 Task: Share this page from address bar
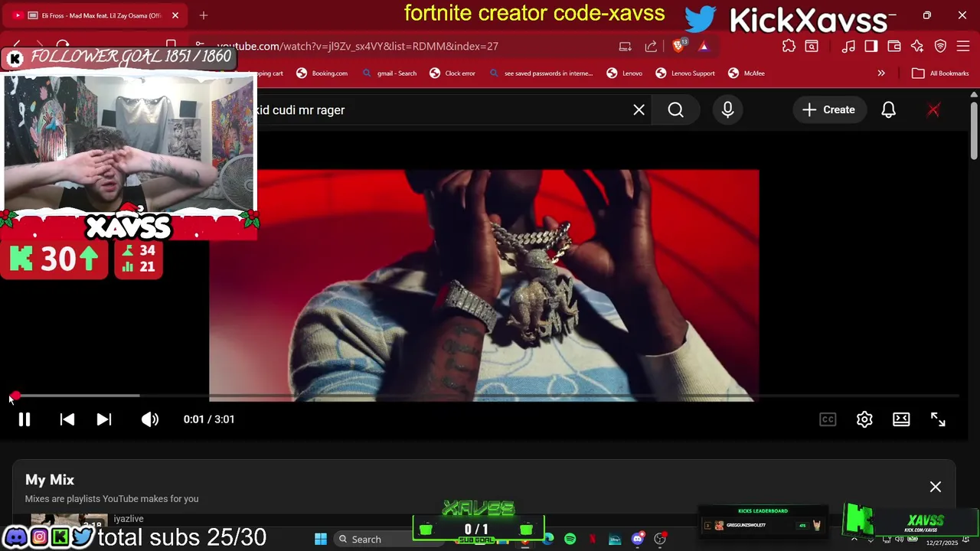point(651,46)
